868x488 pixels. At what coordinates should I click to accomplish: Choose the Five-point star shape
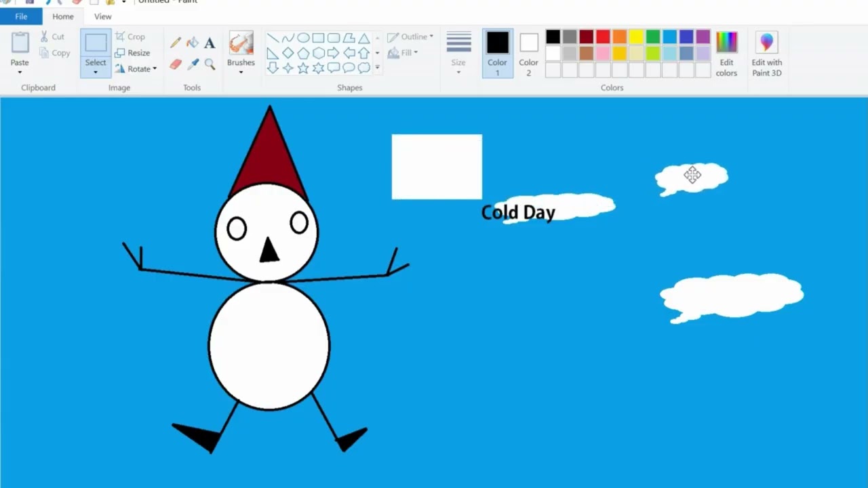pos(303,68)
